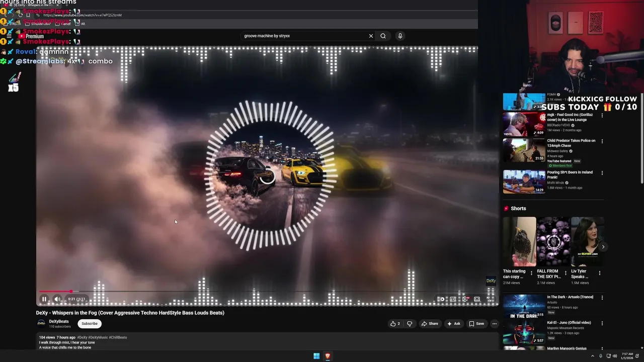Open more actions ellipsis beside Save

tap(494, 324)
